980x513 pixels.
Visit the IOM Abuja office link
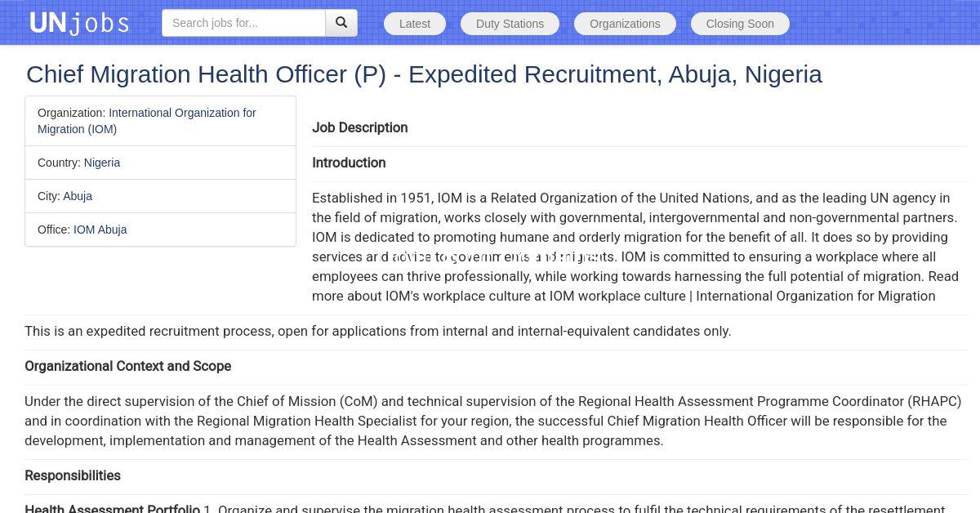click(100, 230)
